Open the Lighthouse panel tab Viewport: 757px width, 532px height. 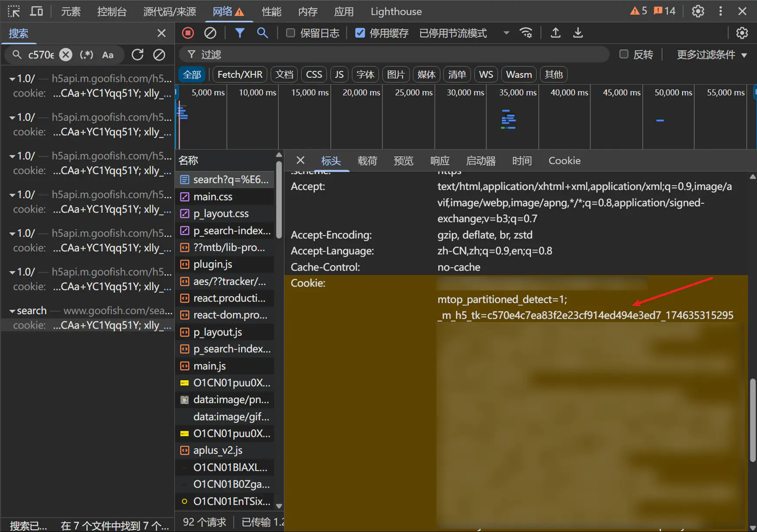[396, 12]
